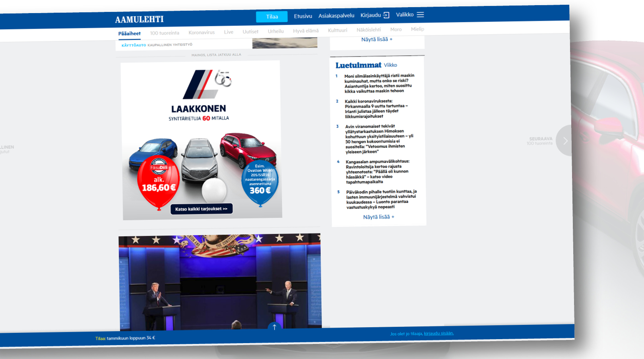Click Tilaa: tammikuun loppuun 34 € offer
Screen dimensions: 644x359
click(x=125, y=338)
